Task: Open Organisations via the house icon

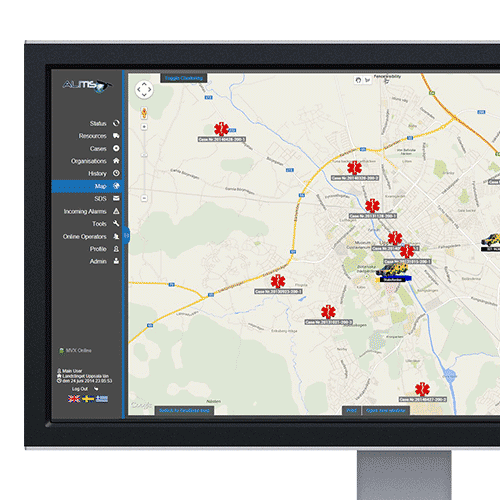Action: (116, 161)
